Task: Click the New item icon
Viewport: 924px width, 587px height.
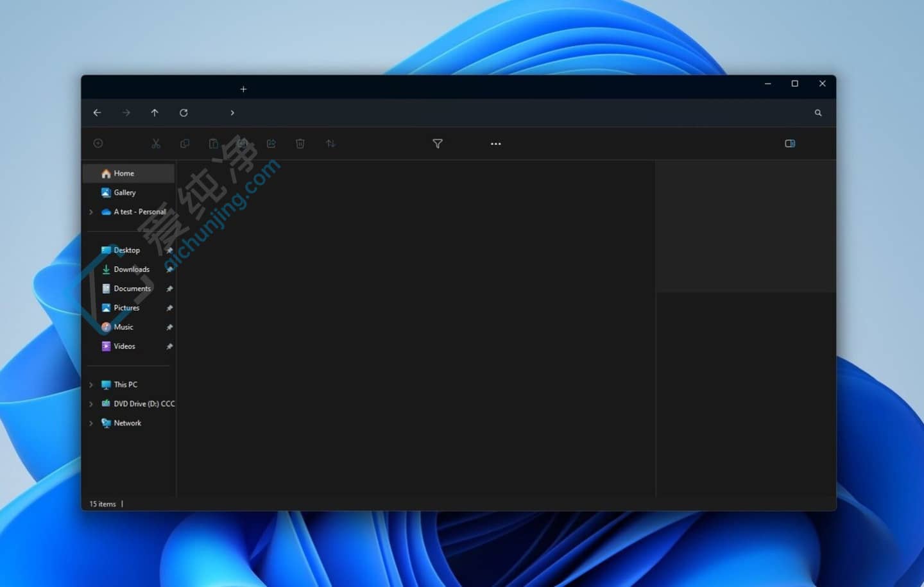Action: 98,143
